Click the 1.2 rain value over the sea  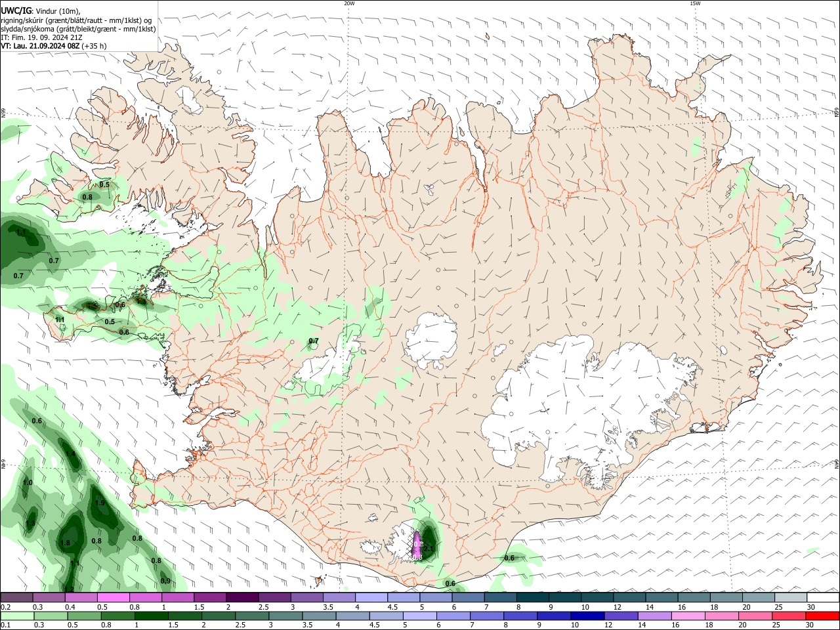point(69,589)
